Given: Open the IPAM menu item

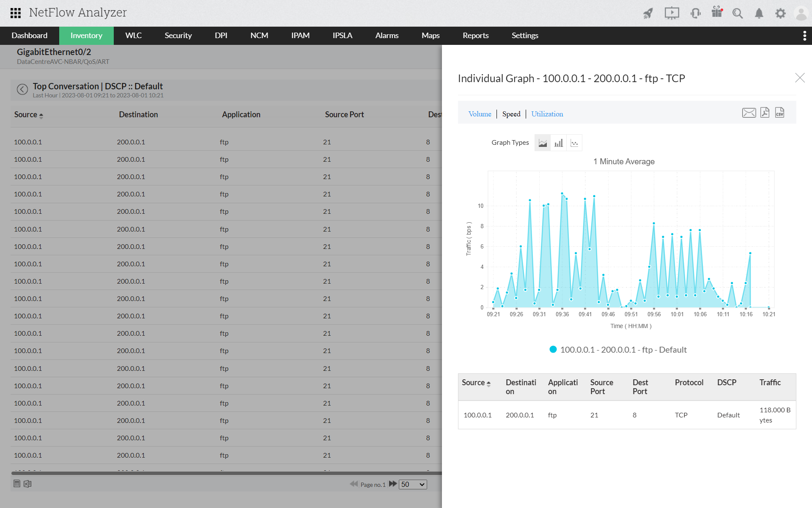Looking at the screenshot, I should [x=300, y=36].
